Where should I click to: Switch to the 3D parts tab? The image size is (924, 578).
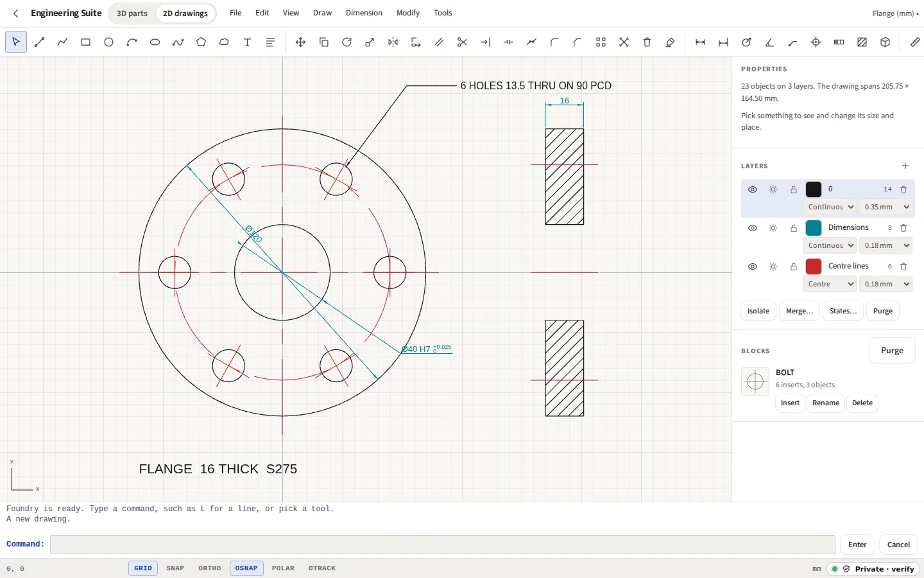pos(132,13)
